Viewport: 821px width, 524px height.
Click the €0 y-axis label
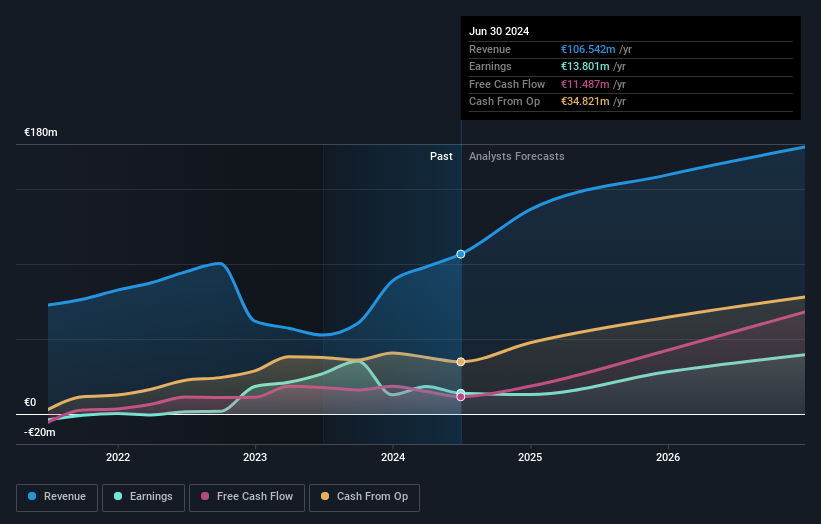pos(30,403)
